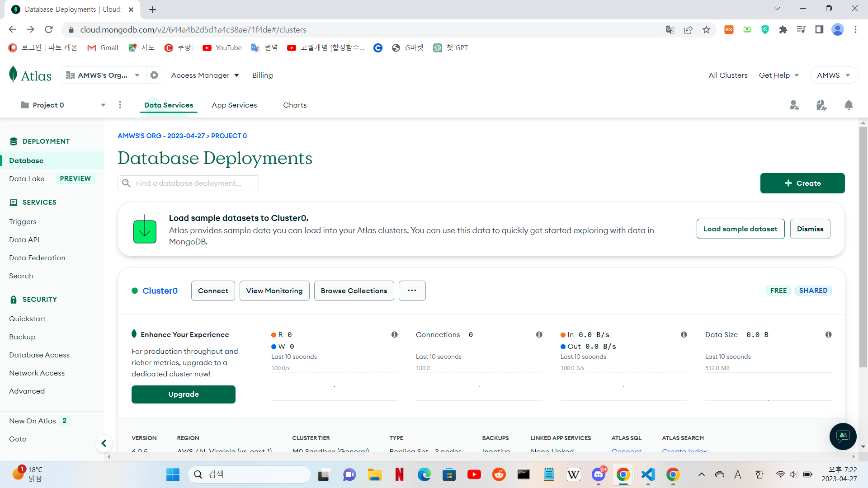This screenshot has width=868, height=488.
Task: Click the green Create button
Action: pyautogui.click(x=802, y=183)
